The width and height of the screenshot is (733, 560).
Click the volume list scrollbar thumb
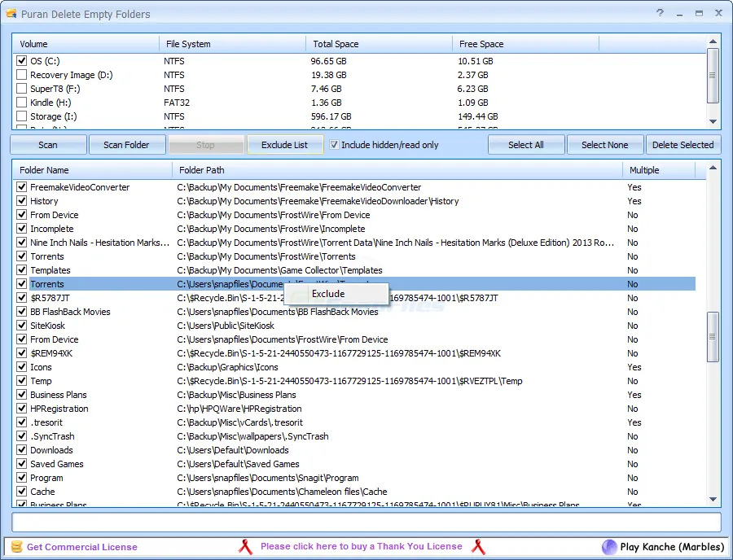pyautogui.click(x=713, y=75)
